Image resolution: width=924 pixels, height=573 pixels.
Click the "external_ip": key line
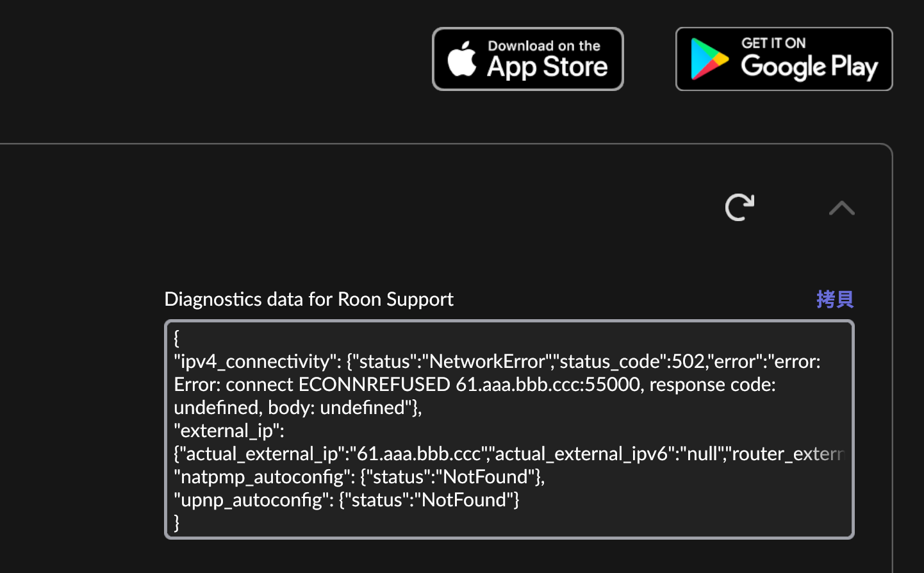point(229,431)
